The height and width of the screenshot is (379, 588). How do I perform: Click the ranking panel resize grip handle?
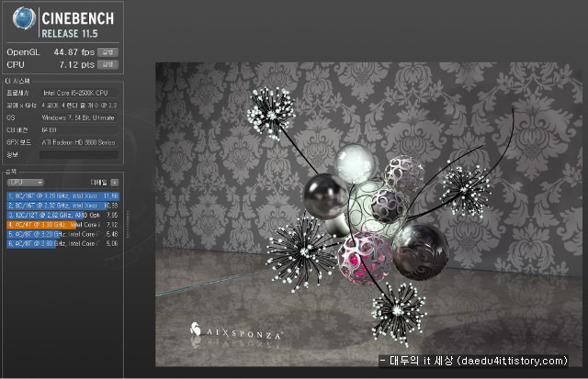[x=129, y=224]
